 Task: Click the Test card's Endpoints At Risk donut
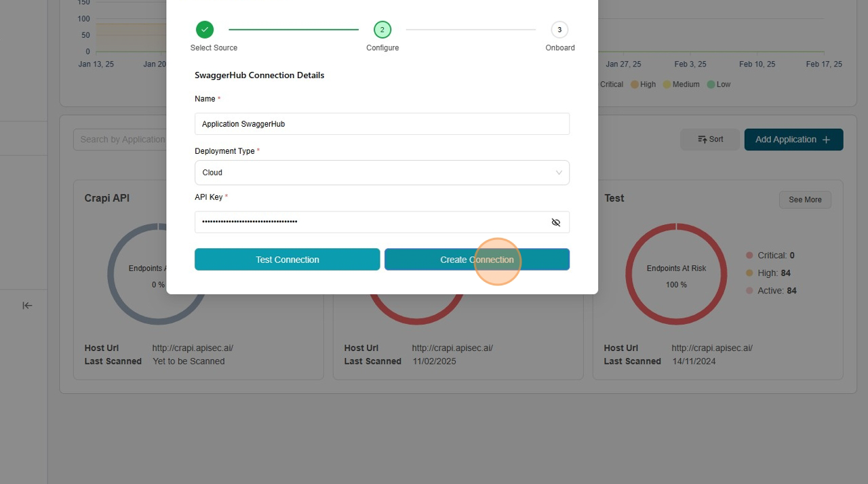click(676, 274)
